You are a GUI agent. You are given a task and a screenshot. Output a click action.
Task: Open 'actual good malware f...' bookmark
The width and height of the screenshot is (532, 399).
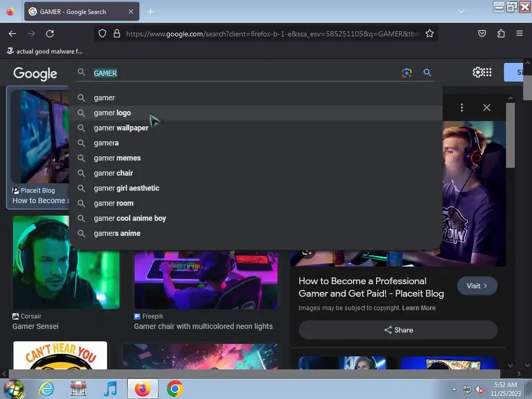[45, 51]
